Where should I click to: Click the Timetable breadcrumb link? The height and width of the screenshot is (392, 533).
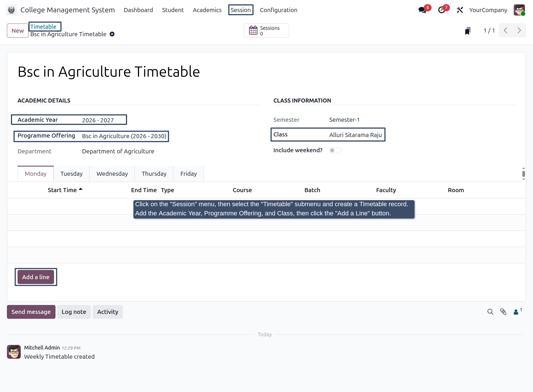pyautogui.click(x=43, y=27)
